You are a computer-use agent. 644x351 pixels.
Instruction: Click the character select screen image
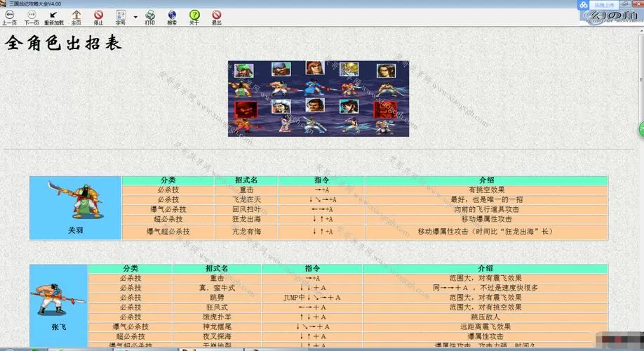(318, 99)
